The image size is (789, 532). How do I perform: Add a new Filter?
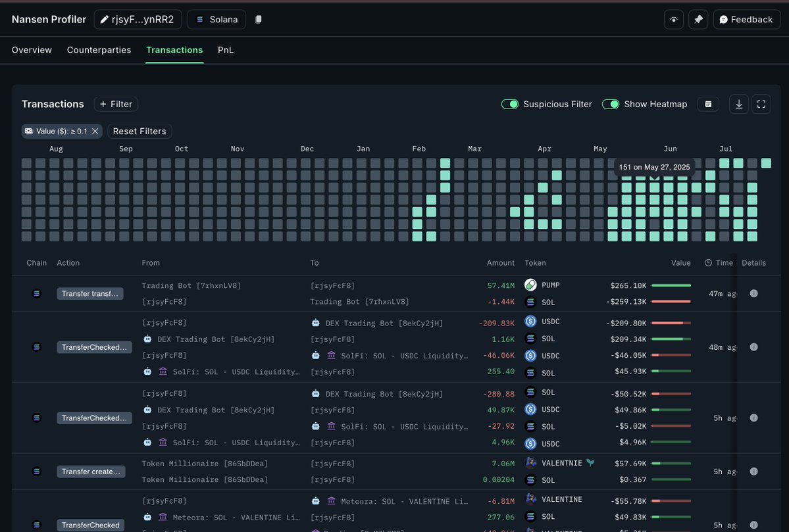116,104
